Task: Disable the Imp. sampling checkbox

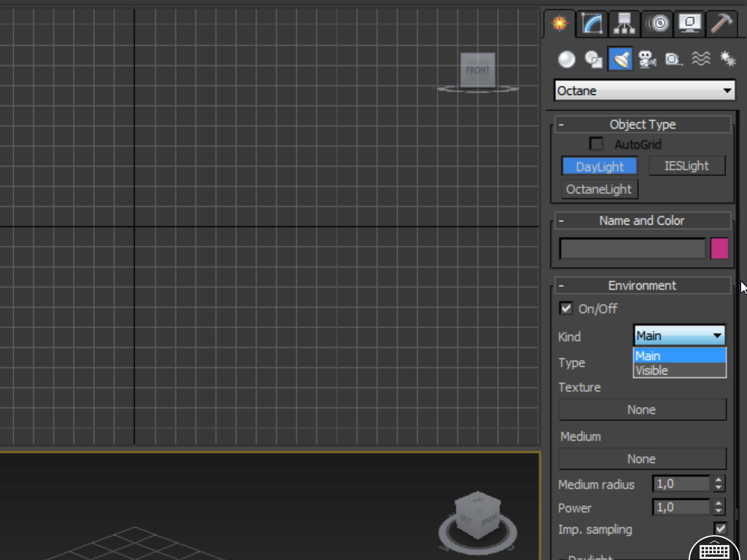Action: (720, 529)
